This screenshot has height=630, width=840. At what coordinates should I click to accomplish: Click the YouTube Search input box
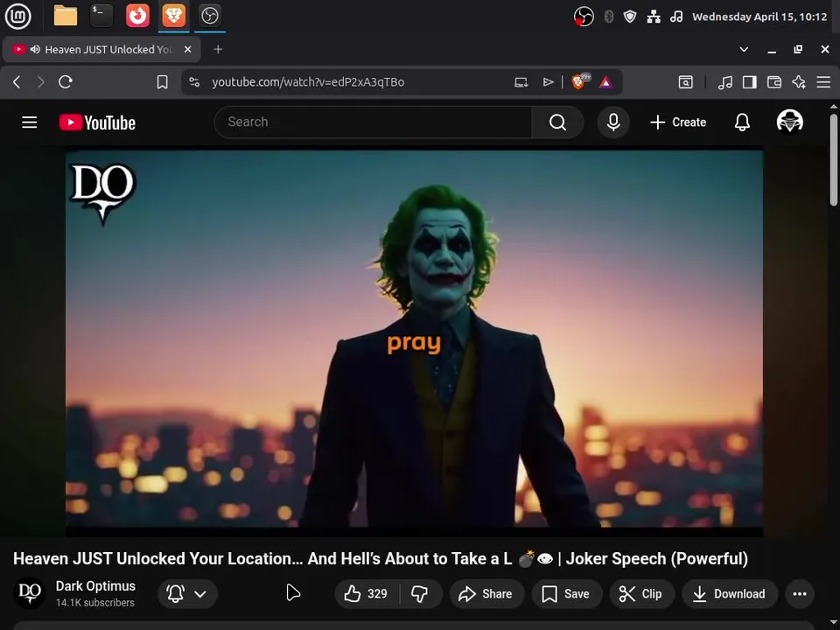point(374,122)
